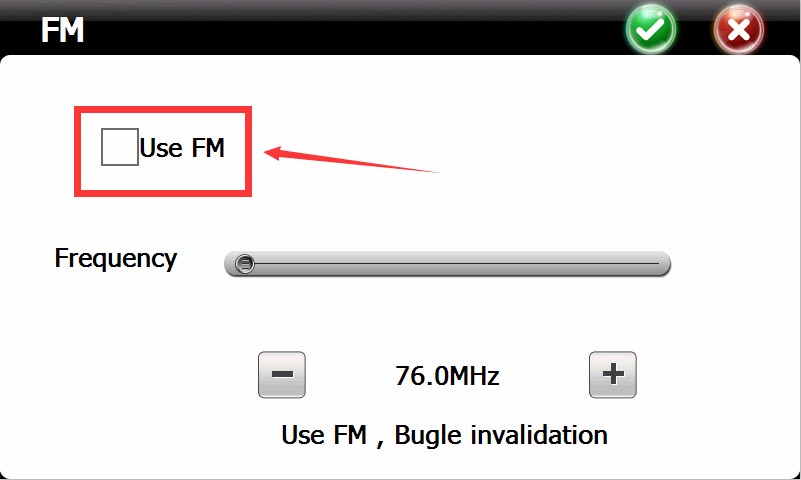Screen dimensions: 801x480
Task: Click the FM title in header bar
Action: 62,30
